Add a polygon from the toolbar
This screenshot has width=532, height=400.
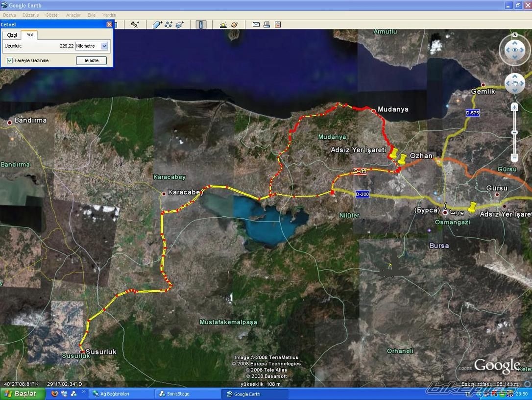157,25
